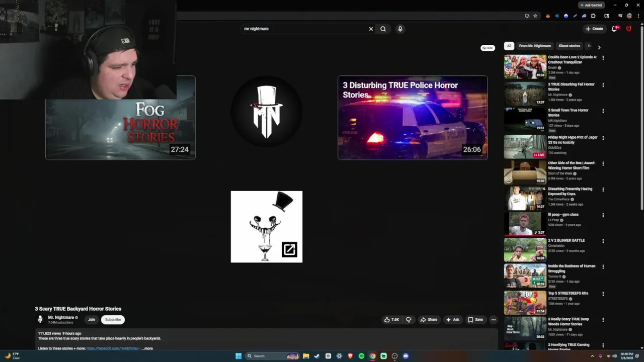The height and width of the screenshot is (362, 644).
Task: Click the Create button
Action: coord(594,29)
